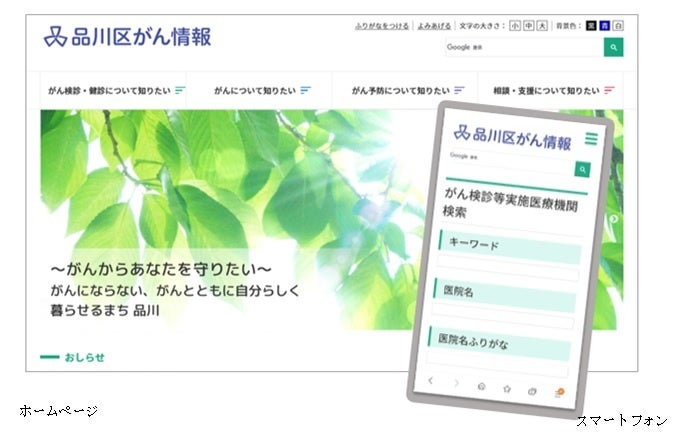Set text size to 小 (small)
The height and width of the screenshot is (439, 697).
click(514, 25)
